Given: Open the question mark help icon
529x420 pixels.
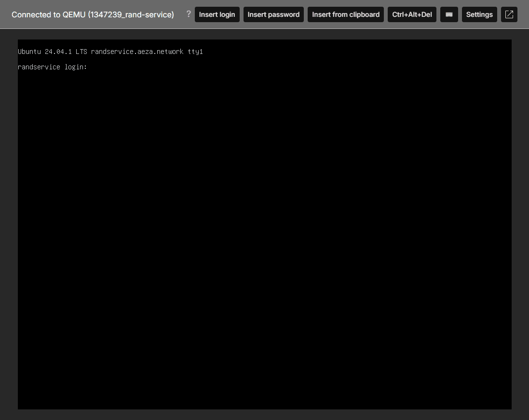Looking at the screenshot, I should (x=189, y=14).
